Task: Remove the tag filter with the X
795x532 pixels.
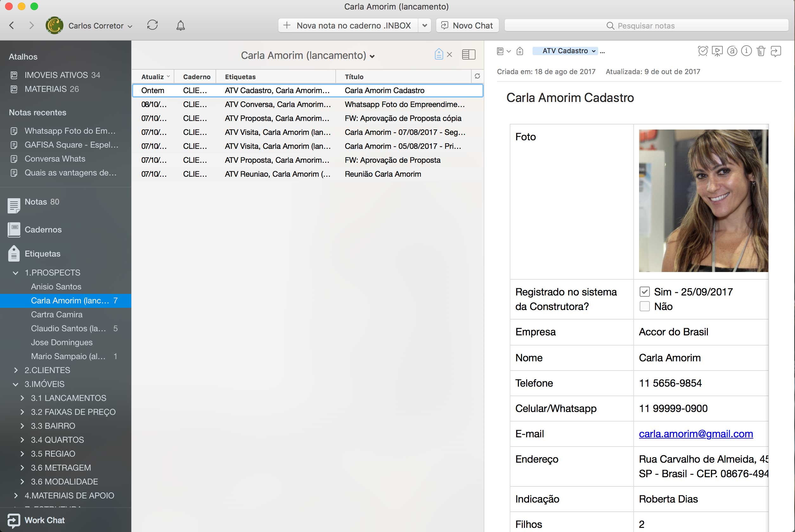Action: 449,54
